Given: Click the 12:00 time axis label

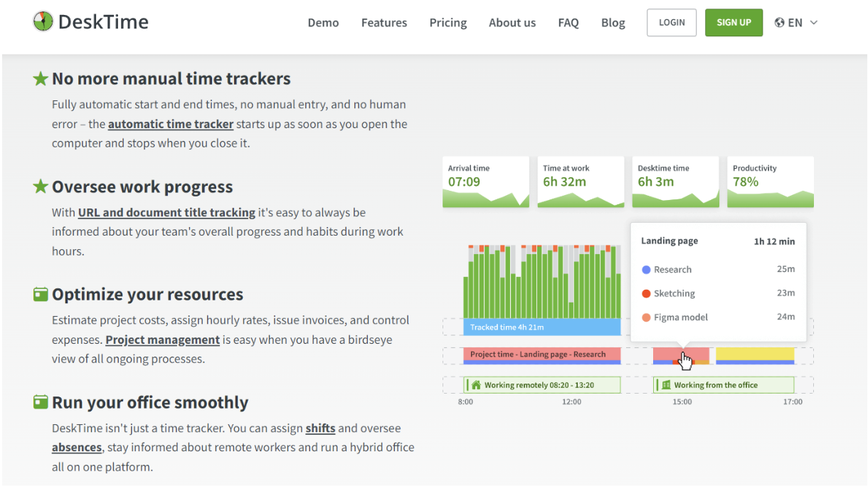Looking at the screenshot, I should pyautogui.click(x=571, y=402).
